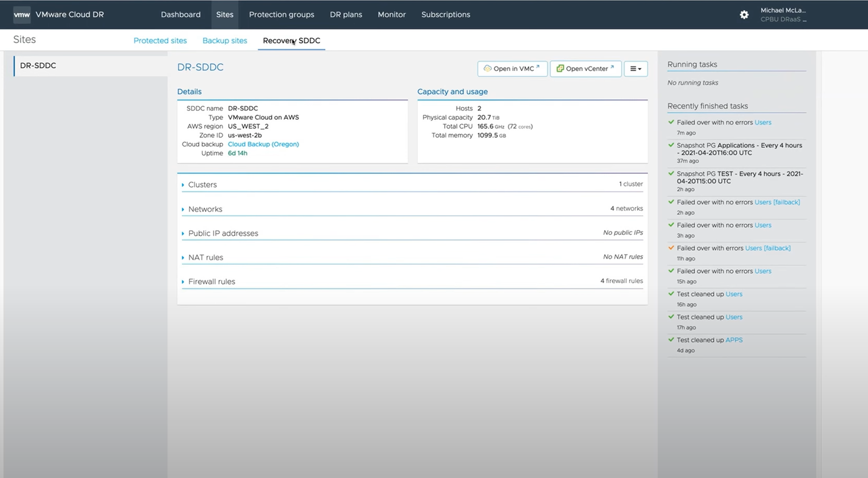
Task: Open the Cloud Backup (Oregon) link
Action: tap(263, 144)
